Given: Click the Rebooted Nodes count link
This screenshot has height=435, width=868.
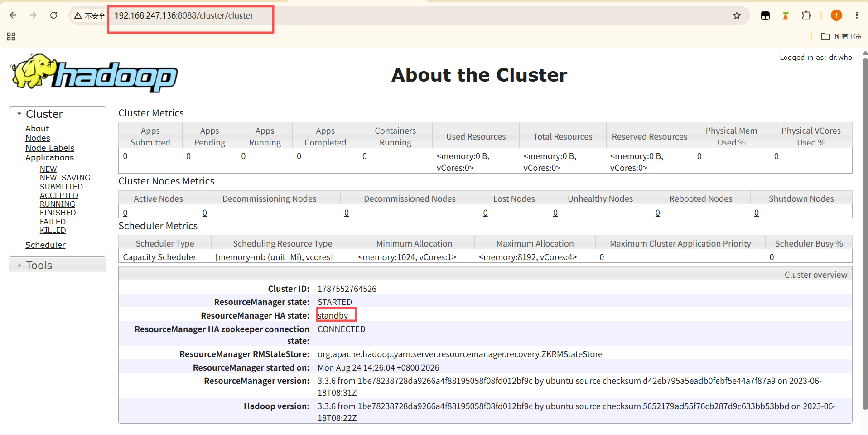Looking at the screenshot, I should [x=658, y=213].
